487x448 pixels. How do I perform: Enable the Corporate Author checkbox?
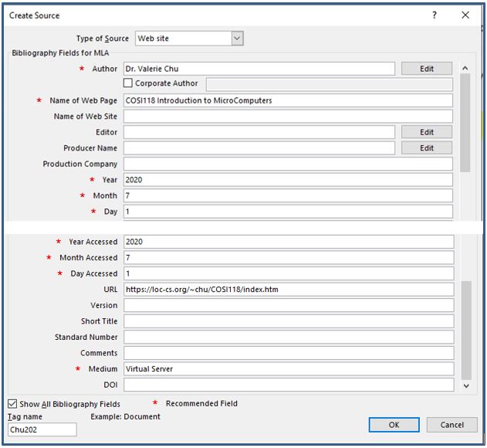[128, 83]
